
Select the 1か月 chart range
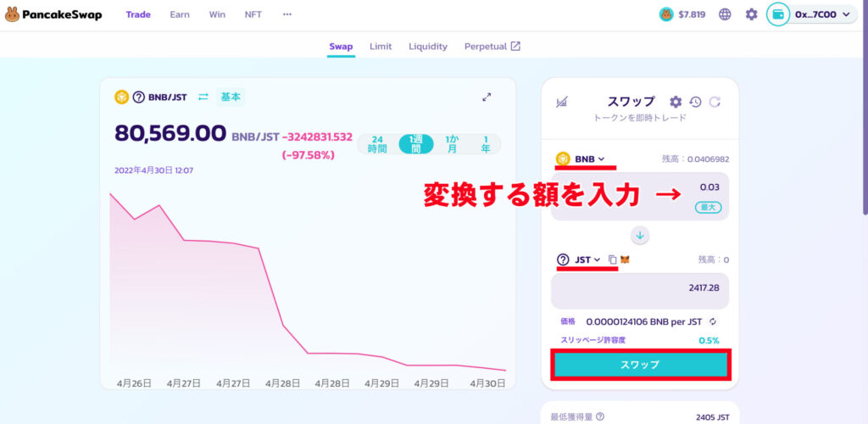click(x=453, y=144)
